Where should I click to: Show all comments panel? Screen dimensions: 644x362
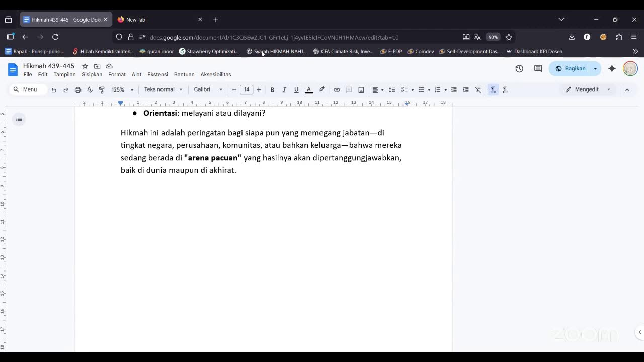coord(538,69)
